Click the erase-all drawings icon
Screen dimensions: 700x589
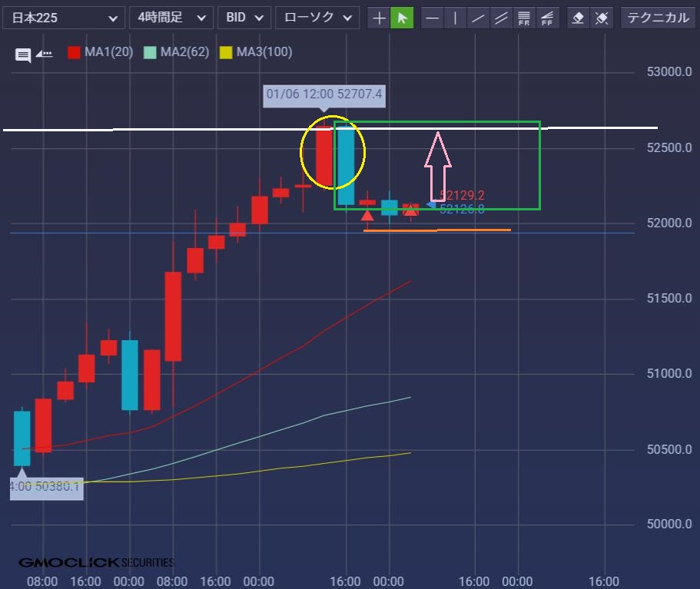click(602, 18)
